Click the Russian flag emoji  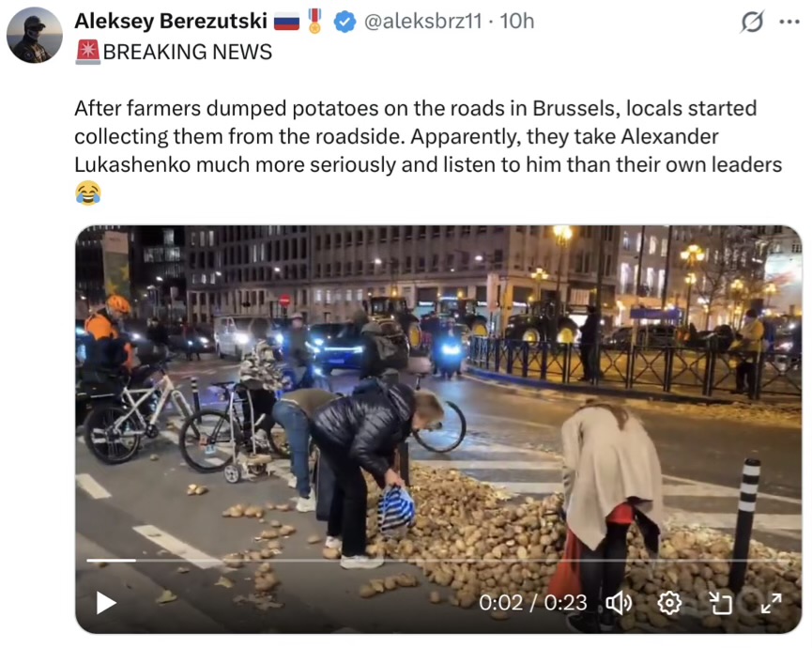[x=286, y=22]
